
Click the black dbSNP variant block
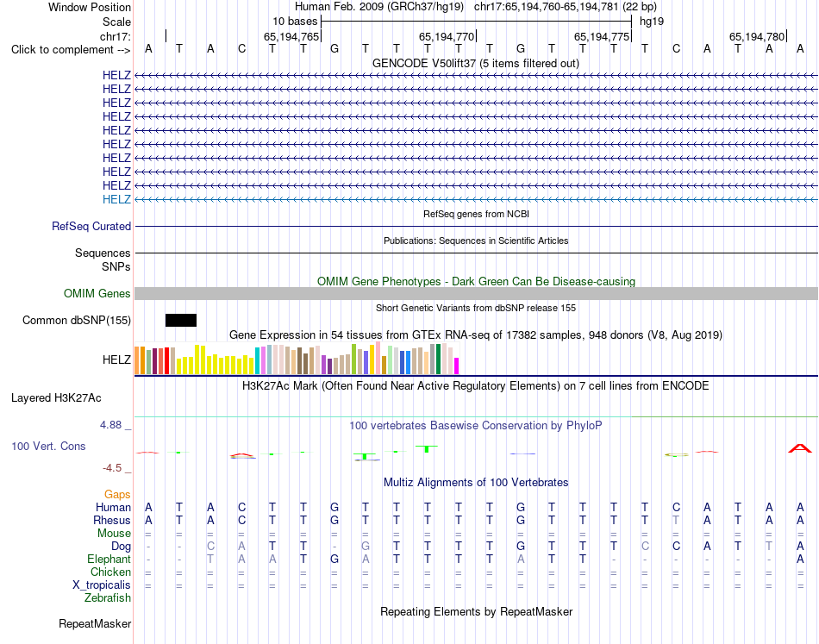click(x=181, y=320)
